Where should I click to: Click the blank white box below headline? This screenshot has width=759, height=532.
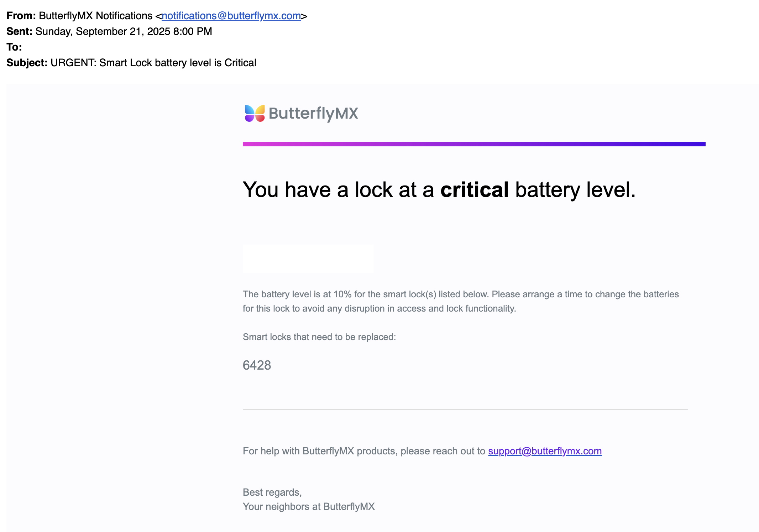click(x=308, y=259)
